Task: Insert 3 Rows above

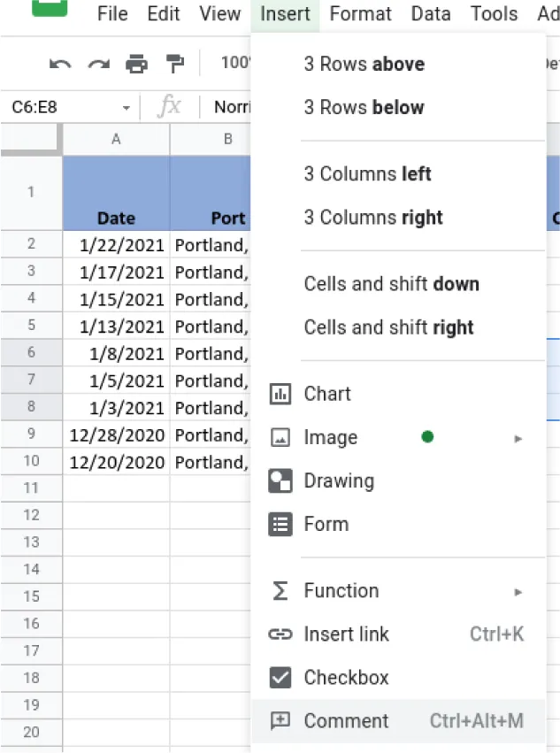Action: pos(364,65)
